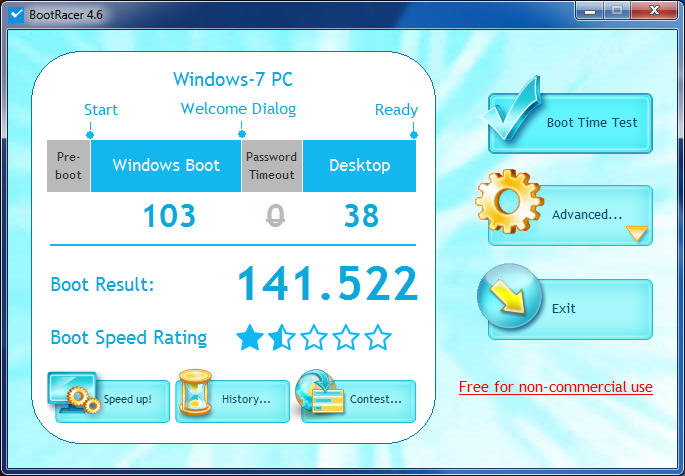
Task: Click the globe Contest icon
Action: pos(319,392)
